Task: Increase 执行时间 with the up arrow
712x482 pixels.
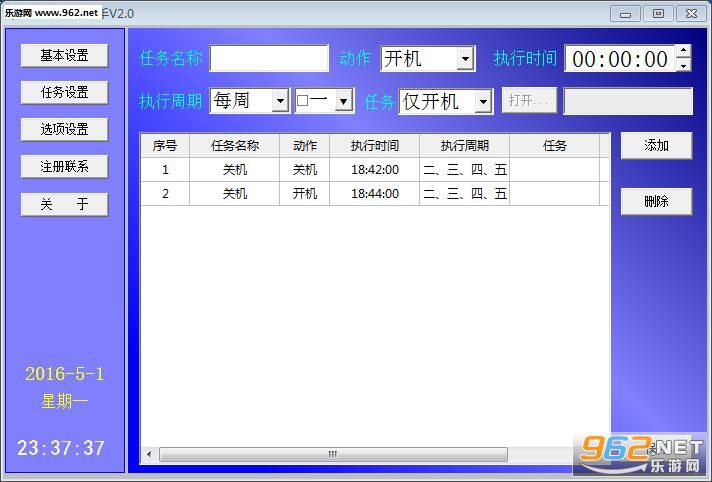Action: [x=683, y=51]
